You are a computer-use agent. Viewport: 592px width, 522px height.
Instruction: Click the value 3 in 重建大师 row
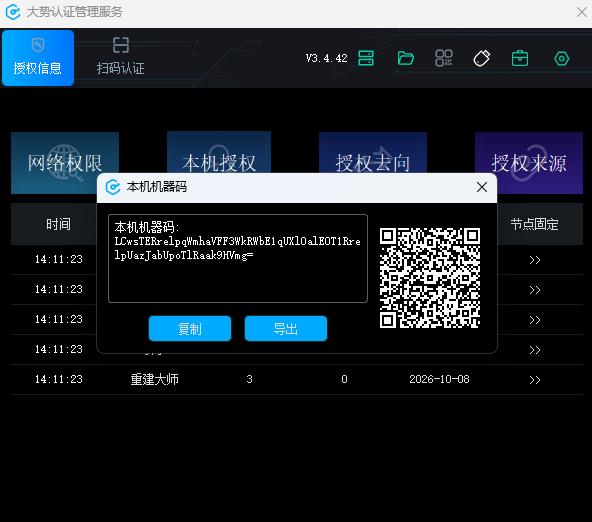point(249,379)
